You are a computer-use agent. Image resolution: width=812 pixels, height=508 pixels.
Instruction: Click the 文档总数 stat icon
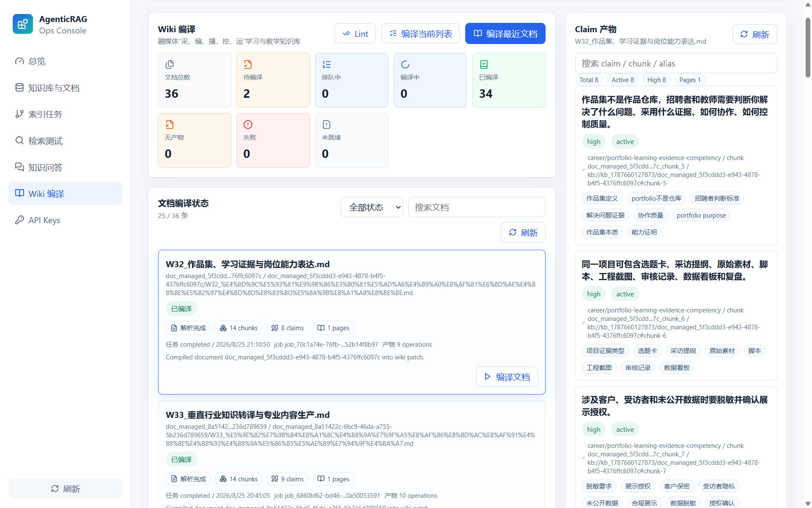tap(170, 64)
